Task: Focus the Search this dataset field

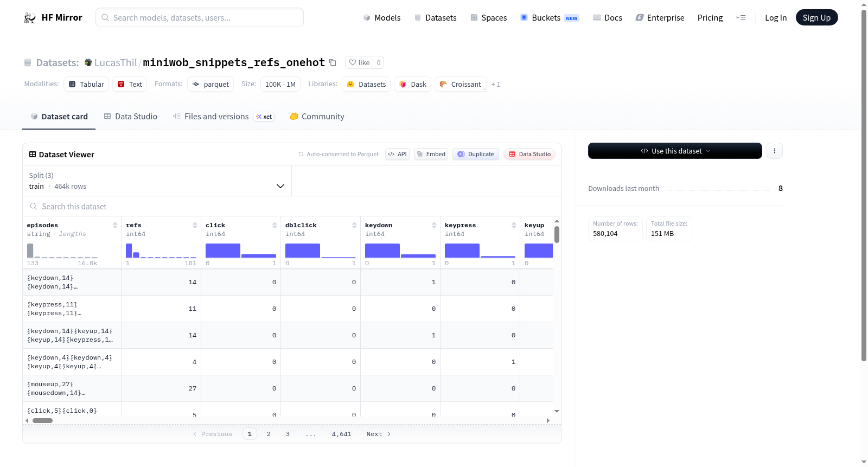Action: point(292,207)
